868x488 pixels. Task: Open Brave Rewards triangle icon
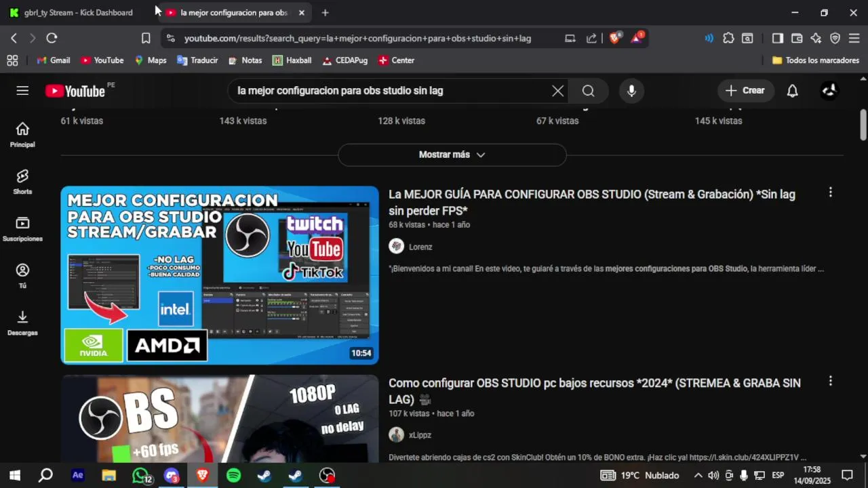[x=637, y=38]
